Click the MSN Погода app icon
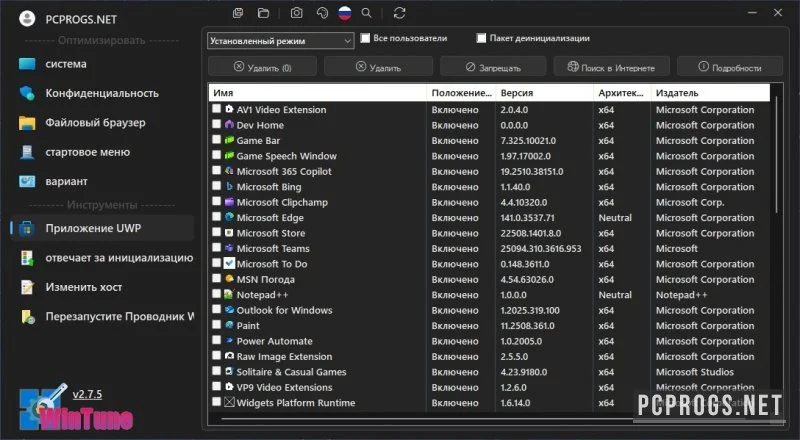 point(229,279)
